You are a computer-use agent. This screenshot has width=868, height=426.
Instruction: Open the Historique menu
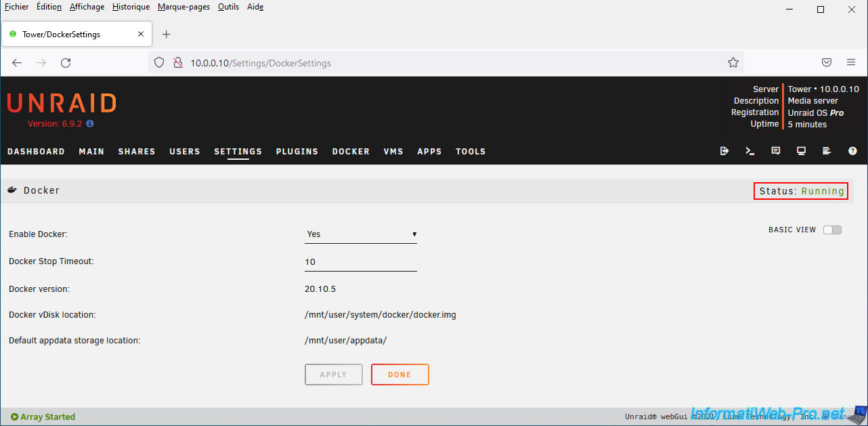point(131,7)
